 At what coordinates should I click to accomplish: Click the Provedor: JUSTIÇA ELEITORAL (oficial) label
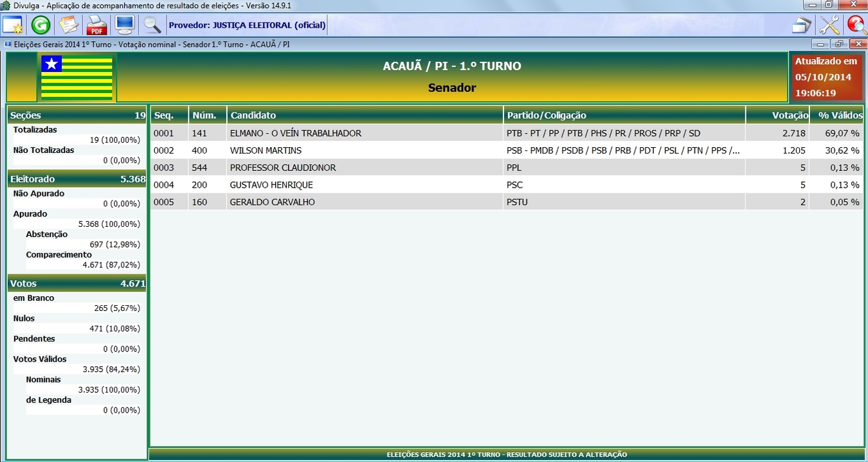pyautogui.click(x=247, y=25)
